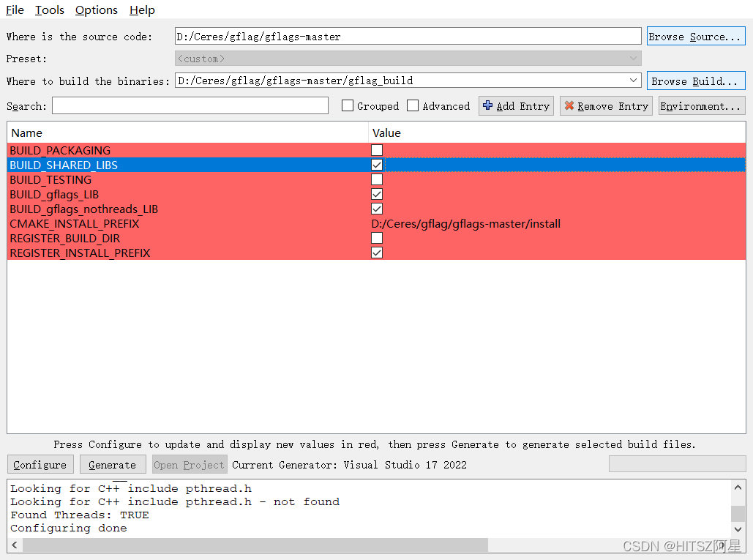Enable the Advanced checkbox
The image size is (753, 560).
click(413, 105)
